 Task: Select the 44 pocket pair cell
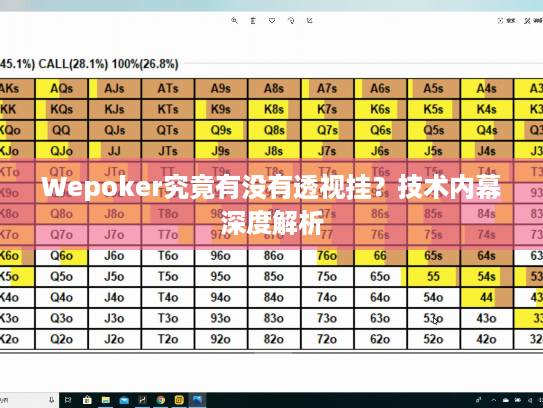click(x=487, y=298)
